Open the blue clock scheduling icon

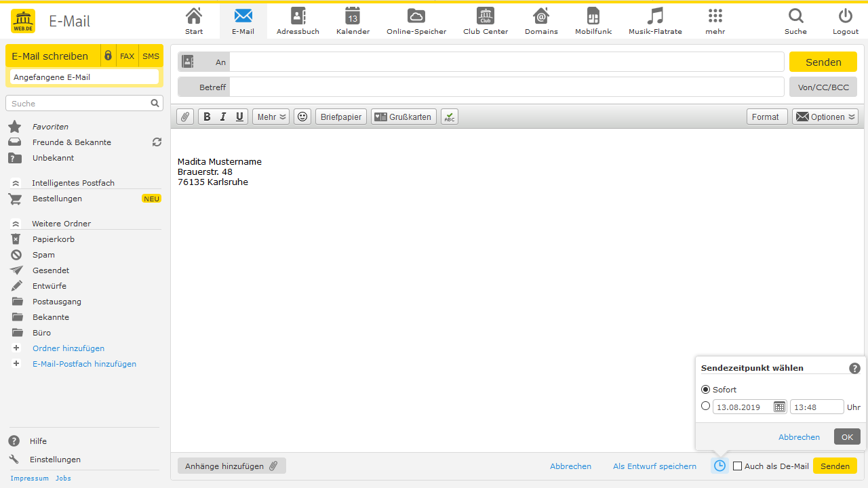tap(719, 466)
